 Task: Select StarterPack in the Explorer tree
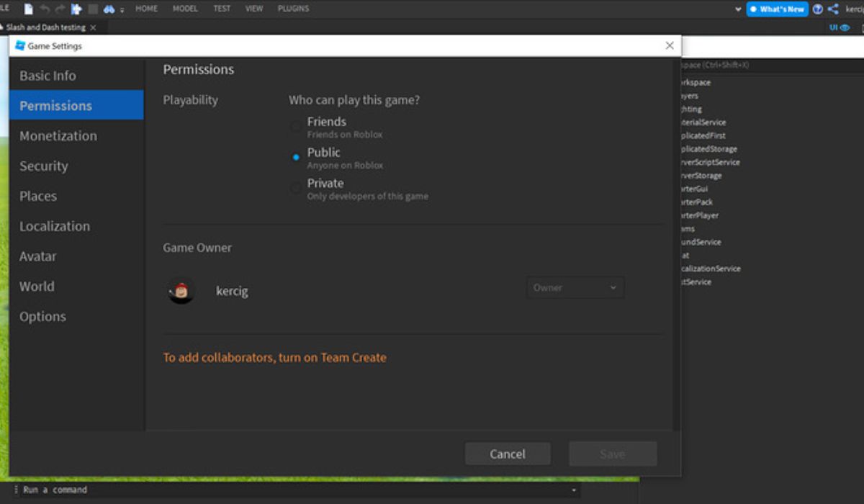(696, 202)
